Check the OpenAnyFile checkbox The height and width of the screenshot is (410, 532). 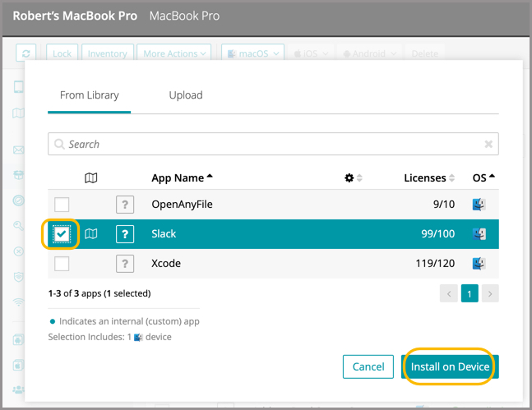[62, 205]
